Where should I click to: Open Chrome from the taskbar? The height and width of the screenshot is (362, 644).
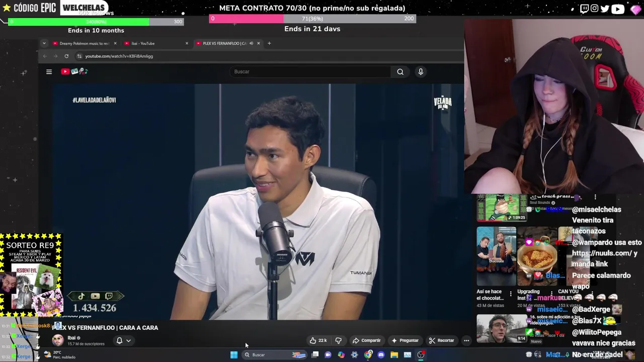(368, 355)
